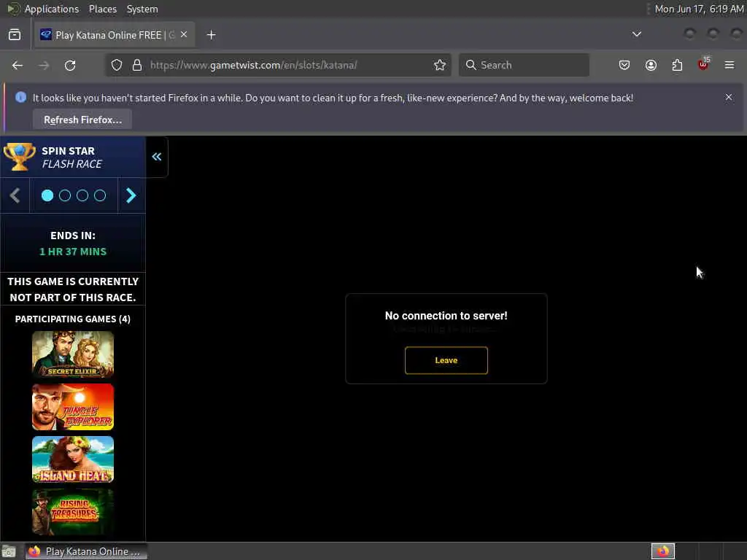747x560 pixels.
Task: Click the 1 HR 37 MINS countdown text
Action: click(73, 252)
